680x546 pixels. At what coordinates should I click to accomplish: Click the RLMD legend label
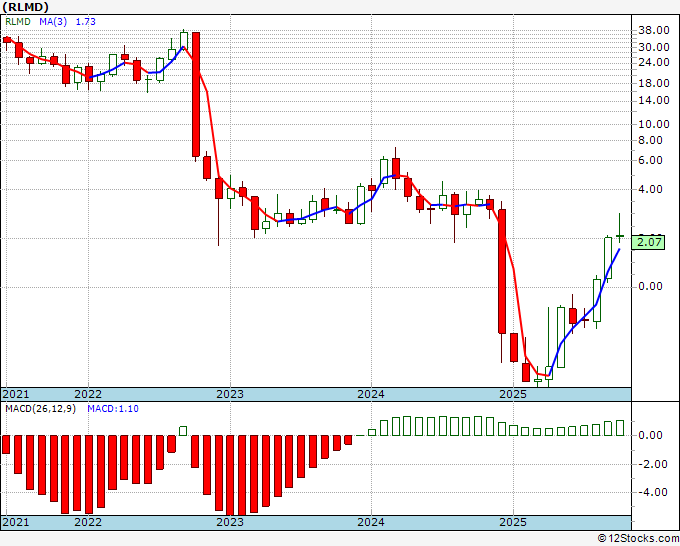(18, 22)
